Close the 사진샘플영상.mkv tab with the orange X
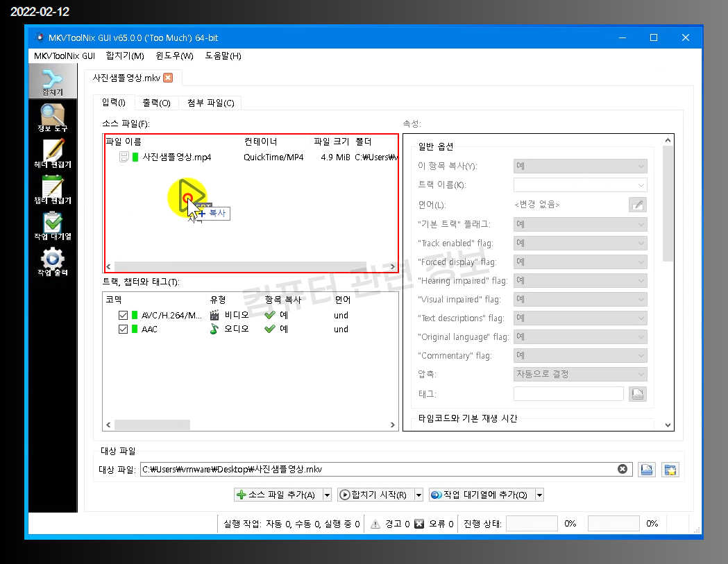This screenshot has width=728, height=564. click(168, 78)
